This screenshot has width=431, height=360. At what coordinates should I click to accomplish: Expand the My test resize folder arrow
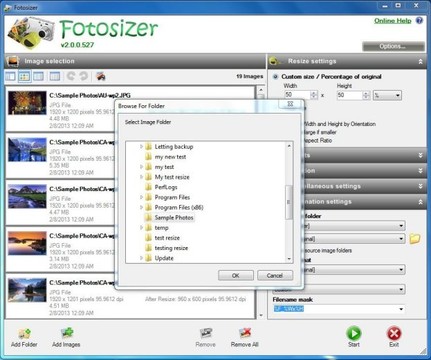(141, 177)
